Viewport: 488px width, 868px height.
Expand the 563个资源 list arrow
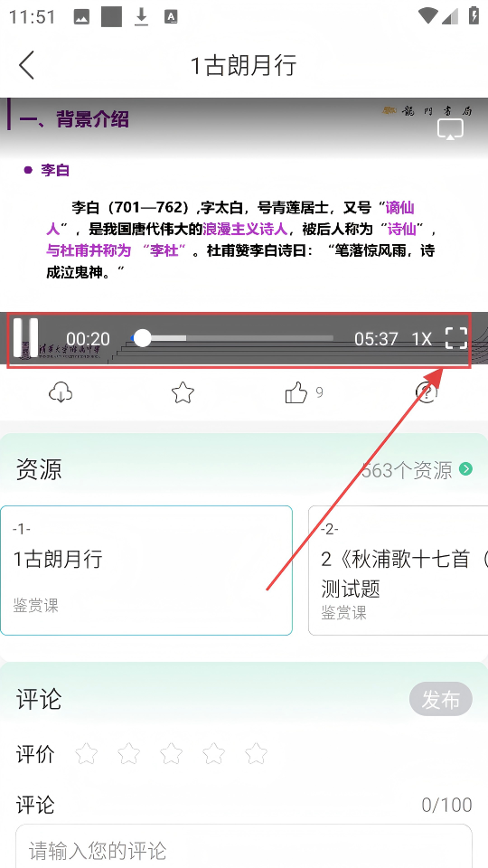click(x=466, y=469)
